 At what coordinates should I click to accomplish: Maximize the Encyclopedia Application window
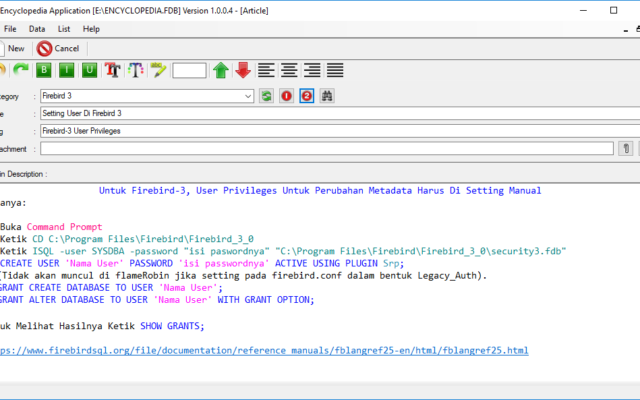tap(613, 10)
